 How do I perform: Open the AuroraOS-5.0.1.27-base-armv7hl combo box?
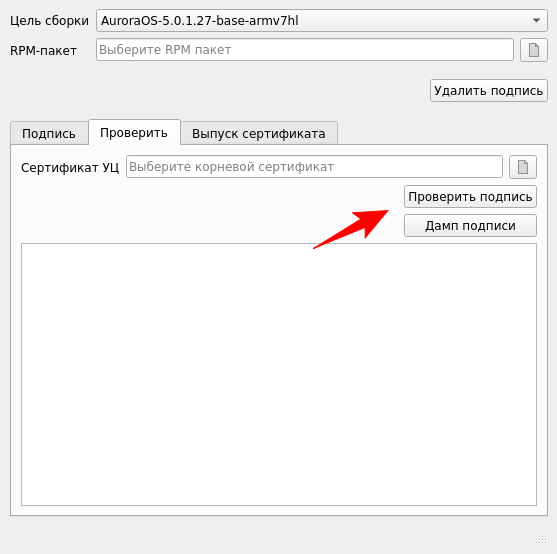(x=321, y=21)
